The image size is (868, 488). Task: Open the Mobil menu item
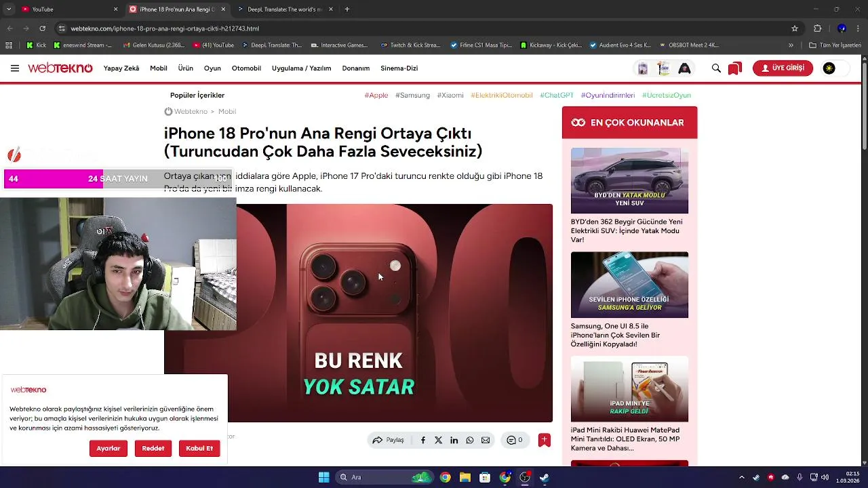(x=159, y=68)
